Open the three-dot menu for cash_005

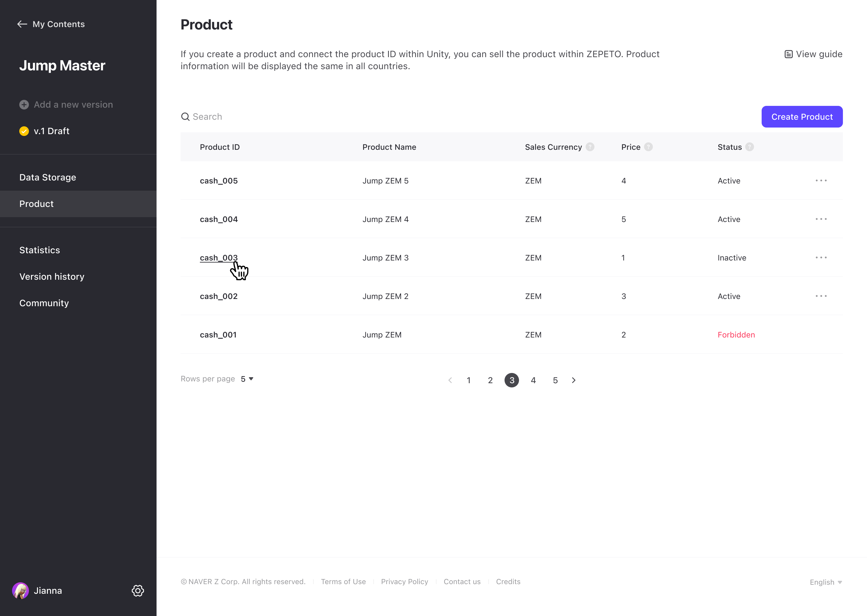point(821,180)
